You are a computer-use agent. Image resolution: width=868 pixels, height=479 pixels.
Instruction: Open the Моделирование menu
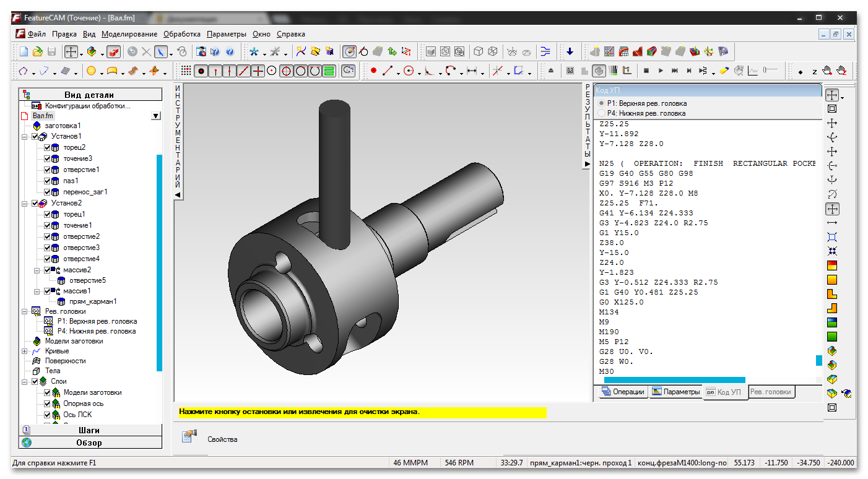129,34
